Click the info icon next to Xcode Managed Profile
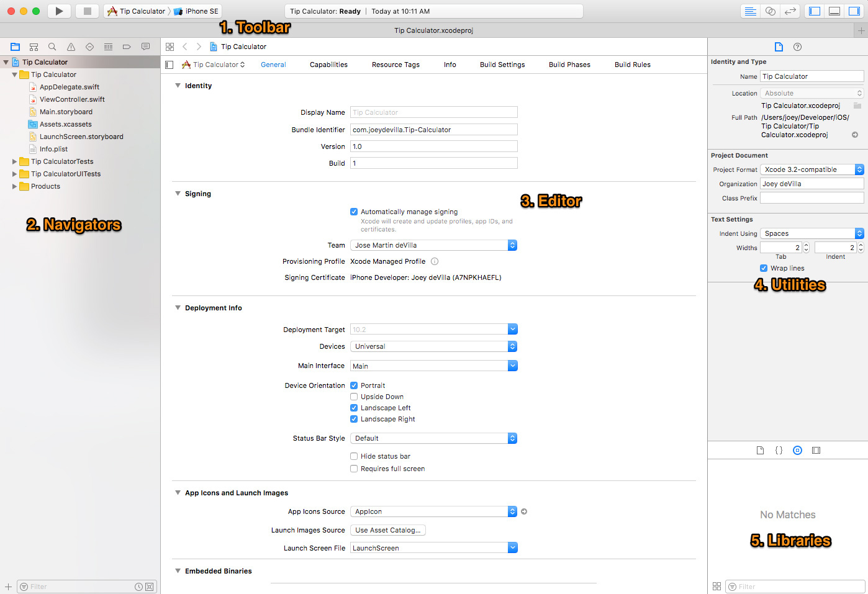Screen dimensions: 868x594 [x=435, y=261]
